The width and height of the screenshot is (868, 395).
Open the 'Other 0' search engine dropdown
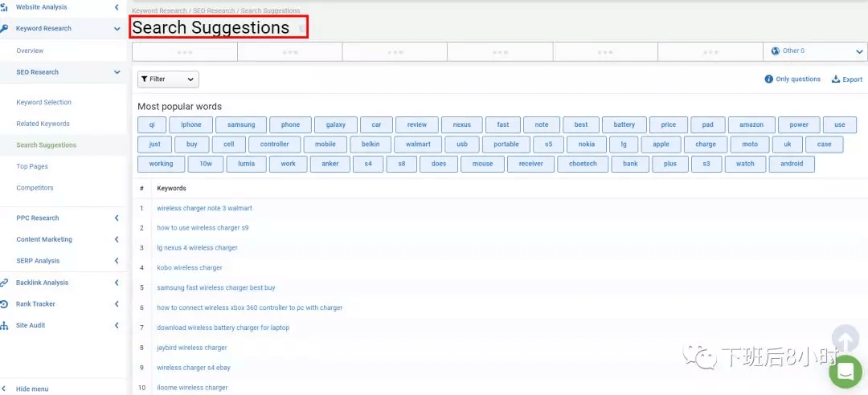point(814,51)
